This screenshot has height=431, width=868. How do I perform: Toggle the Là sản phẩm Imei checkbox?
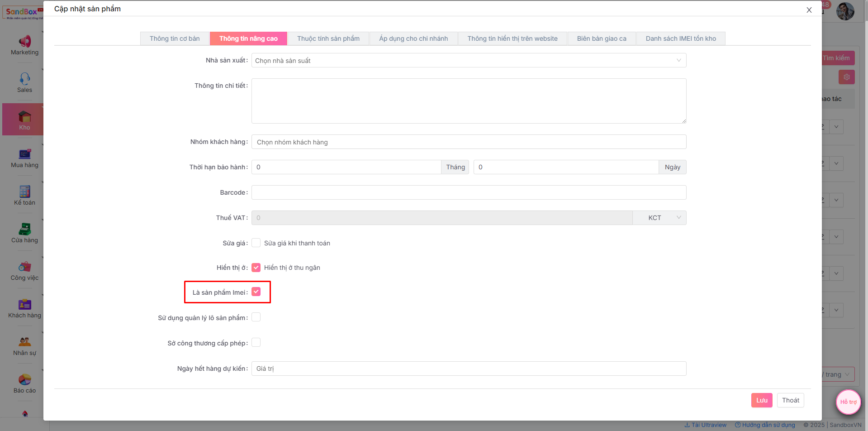(x=256, y=292)
